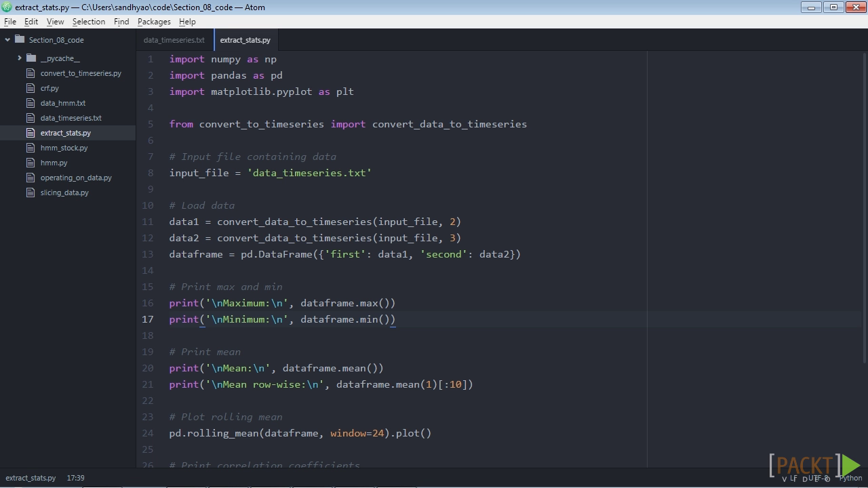This screenshot has height=488, width=868.
Task: Open hmm.py in the tree view
Action: click(54, 163)
